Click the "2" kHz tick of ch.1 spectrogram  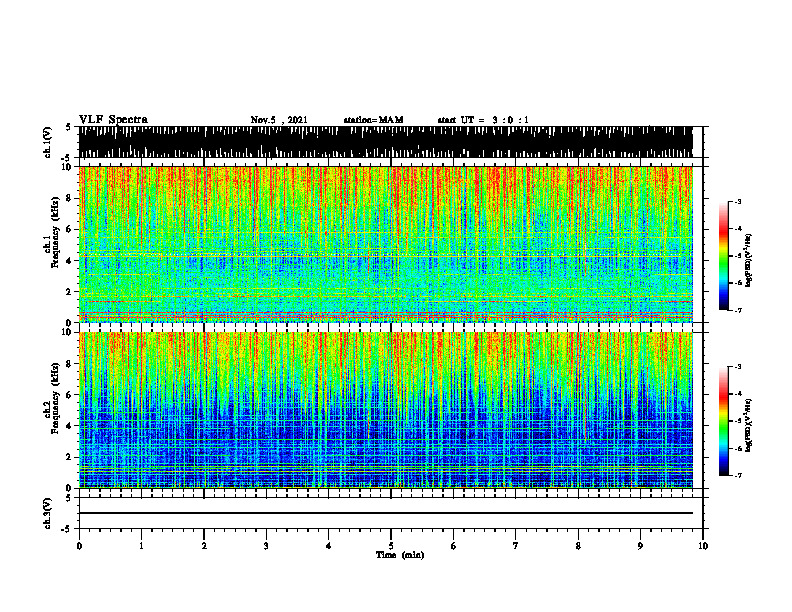tap(70, 292)
